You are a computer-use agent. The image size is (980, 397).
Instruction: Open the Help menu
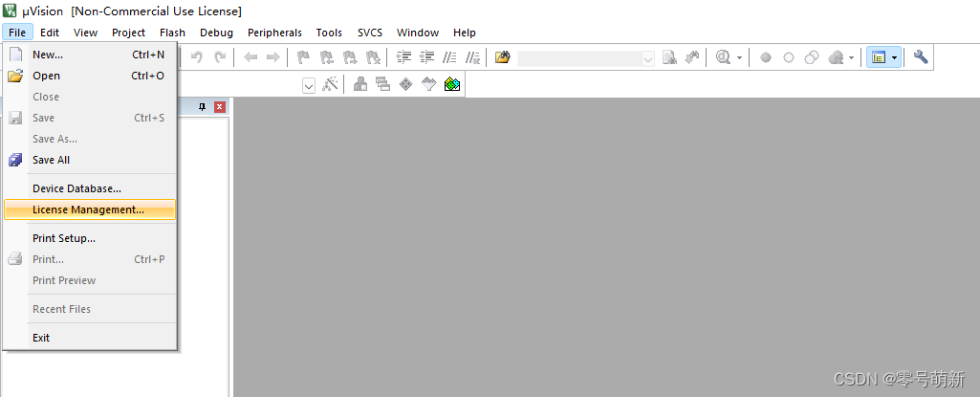click(465, 33)
